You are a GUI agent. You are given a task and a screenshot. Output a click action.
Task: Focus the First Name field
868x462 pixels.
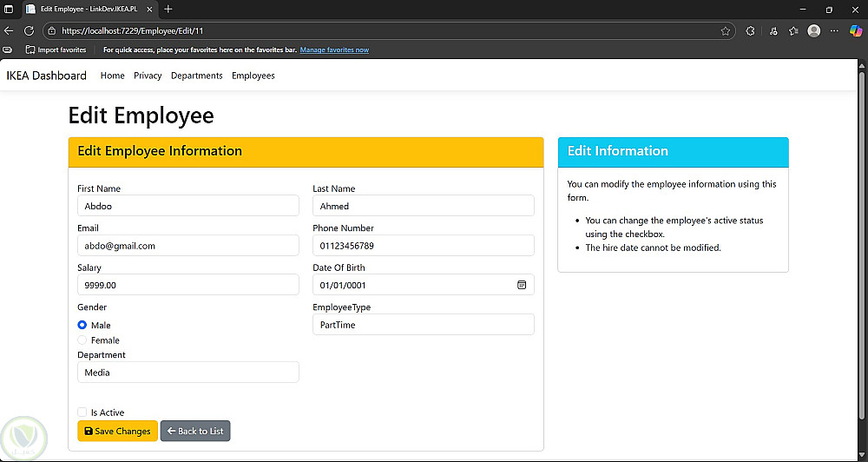pos(188,206)
